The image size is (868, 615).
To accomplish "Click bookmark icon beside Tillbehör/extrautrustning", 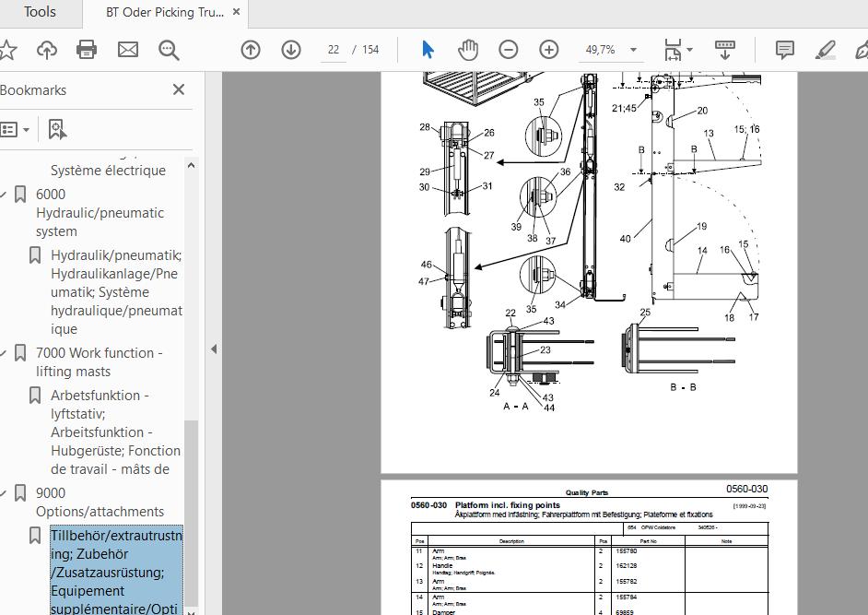I will (35, 536).
